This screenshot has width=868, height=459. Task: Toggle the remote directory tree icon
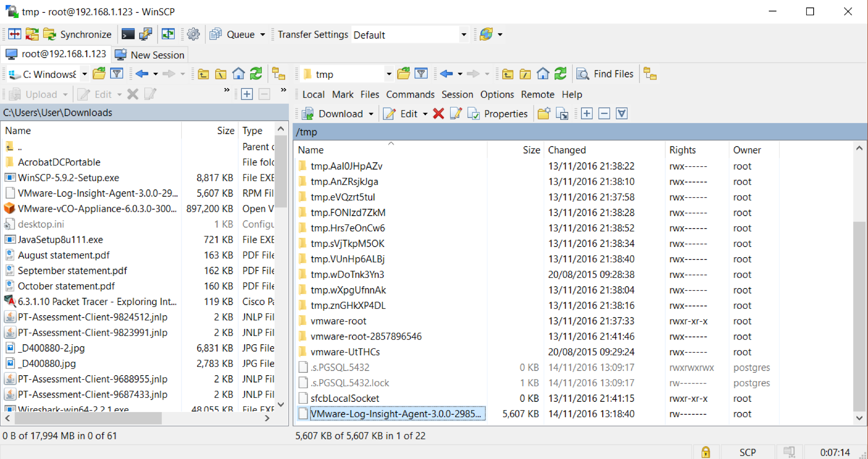[650, 74]
